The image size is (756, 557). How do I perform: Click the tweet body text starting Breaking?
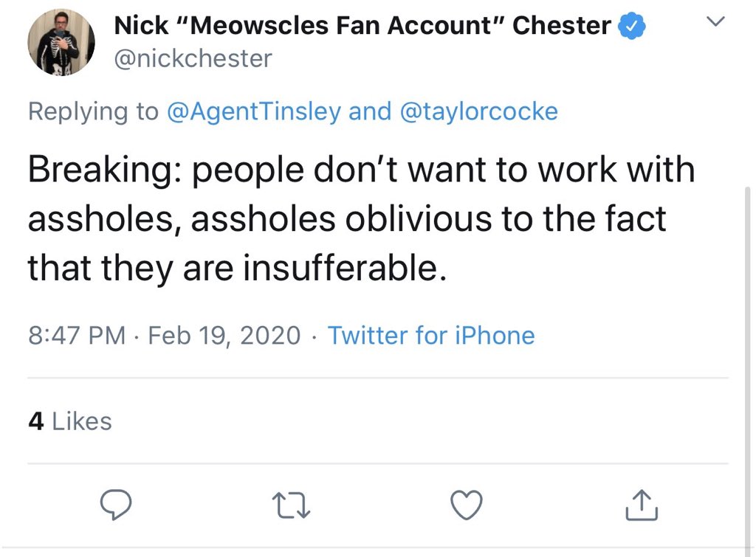[362, 219]
